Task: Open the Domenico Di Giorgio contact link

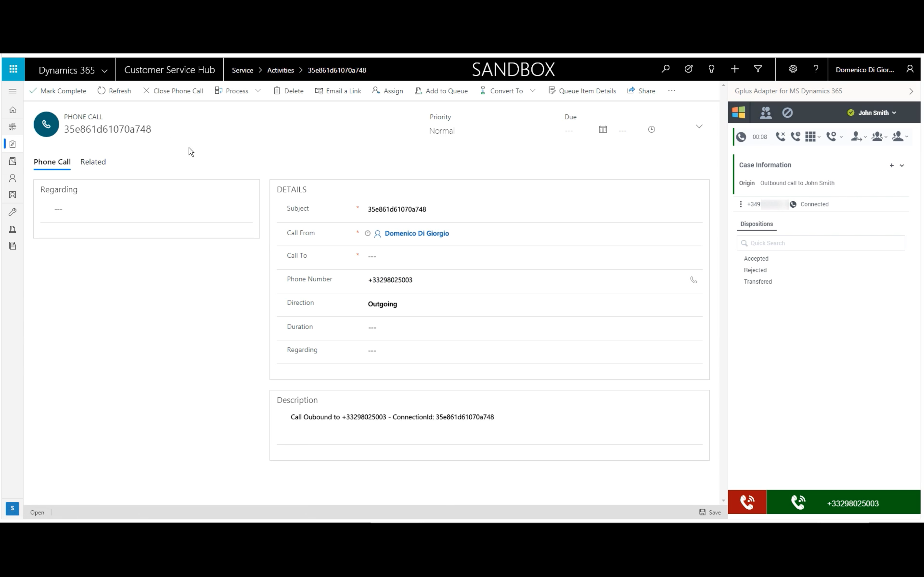Action: [416, 233]
